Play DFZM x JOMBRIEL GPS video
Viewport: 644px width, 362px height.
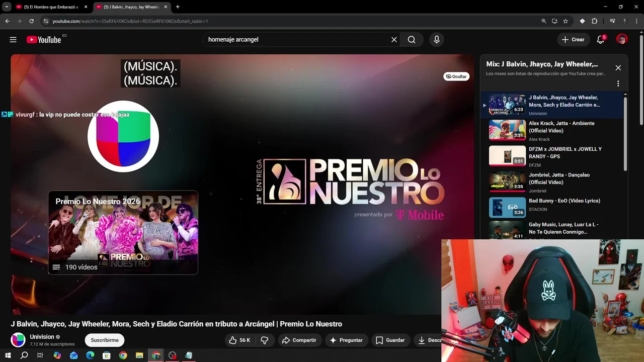coord(553,156)
